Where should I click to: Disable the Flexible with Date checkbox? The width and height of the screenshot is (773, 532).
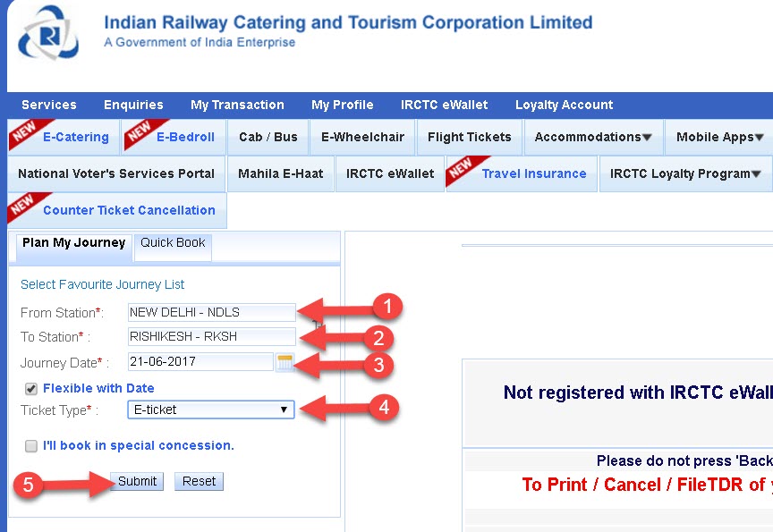(31, 388)
